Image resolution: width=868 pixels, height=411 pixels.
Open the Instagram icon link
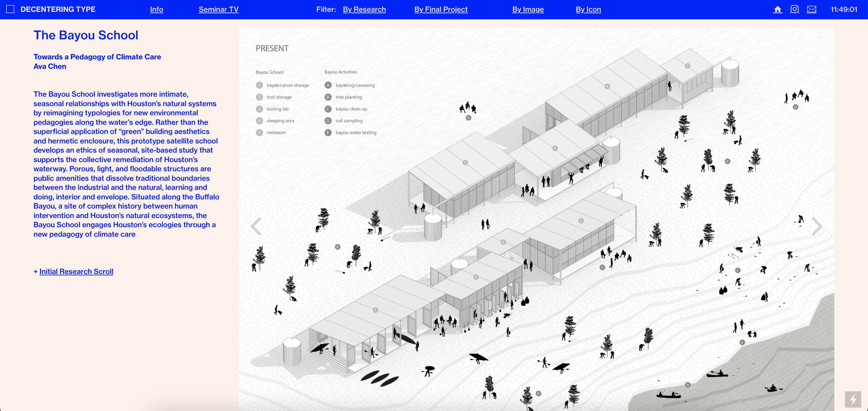[794, 9]
